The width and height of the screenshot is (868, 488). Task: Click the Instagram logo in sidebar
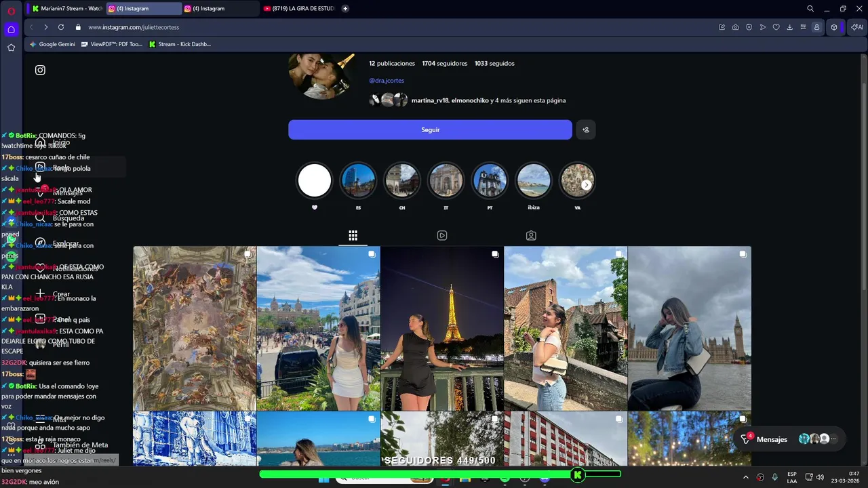pos(40,70)
